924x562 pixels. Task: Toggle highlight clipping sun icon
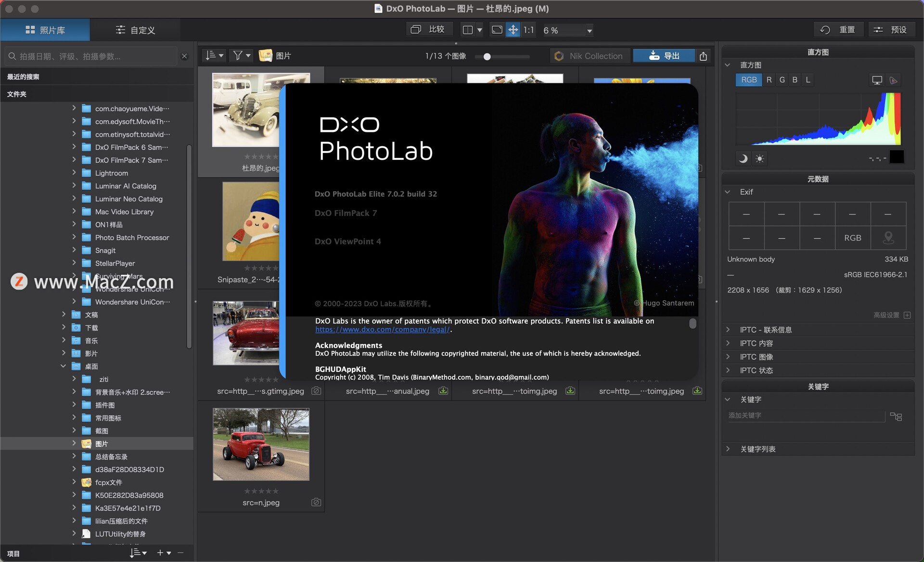click(760, 158)
